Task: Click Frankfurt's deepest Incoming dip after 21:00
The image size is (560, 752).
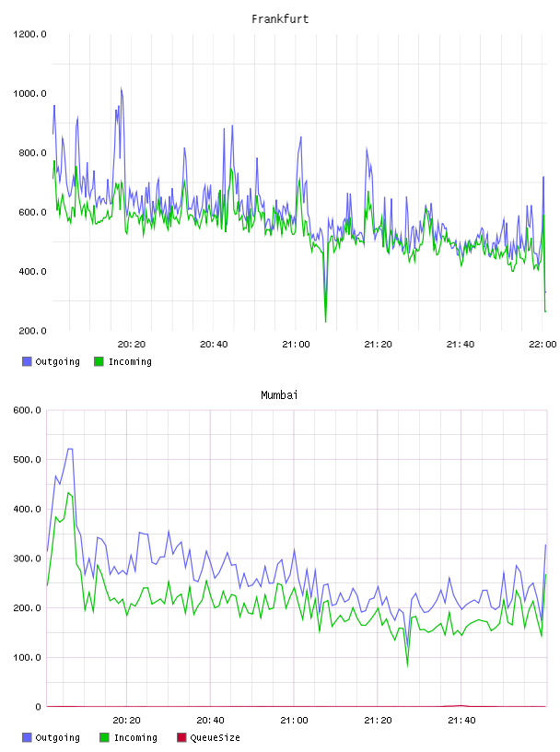Action: tap(325, 321)
